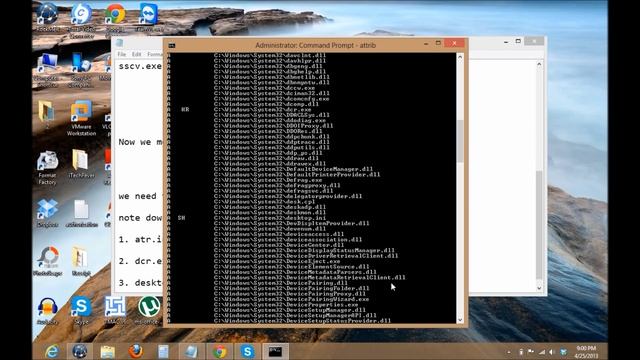640x360 pixels.
Task: Click the 'we need' line in Notepad
Action: [140, 196]
